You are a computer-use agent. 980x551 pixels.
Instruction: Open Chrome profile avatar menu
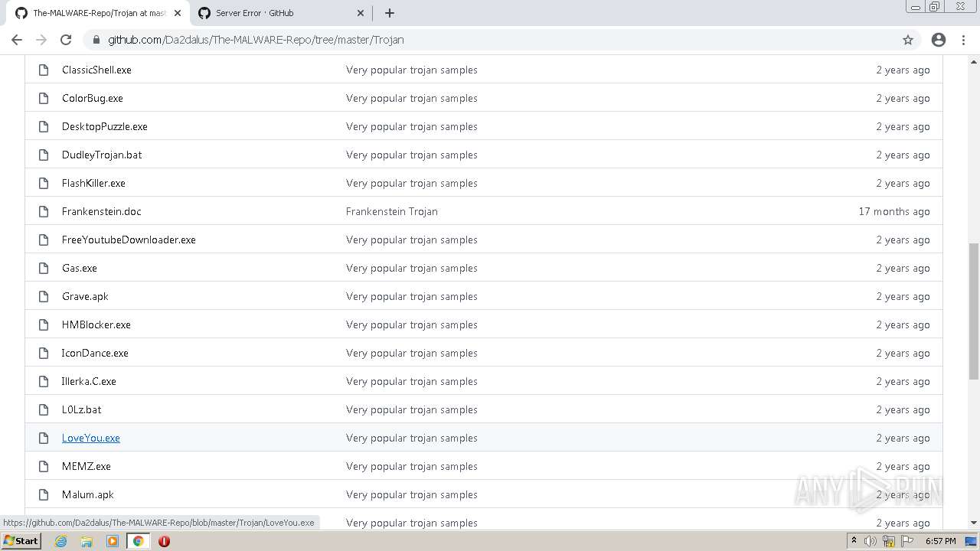[x=939, y=40]
